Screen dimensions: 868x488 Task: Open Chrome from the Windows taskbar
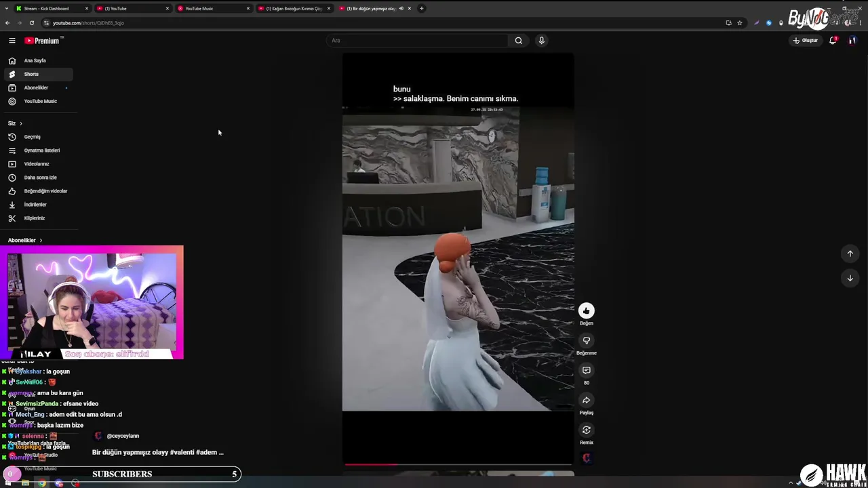pos(42,483)
